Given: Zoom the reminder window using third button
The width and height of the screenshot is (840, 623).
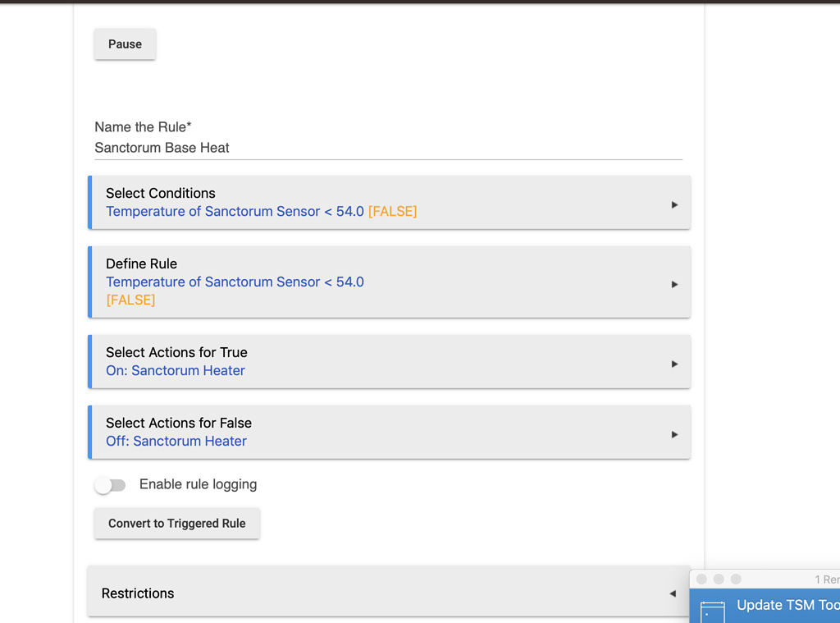Looking at the screenshot, I should coord(736,579).
